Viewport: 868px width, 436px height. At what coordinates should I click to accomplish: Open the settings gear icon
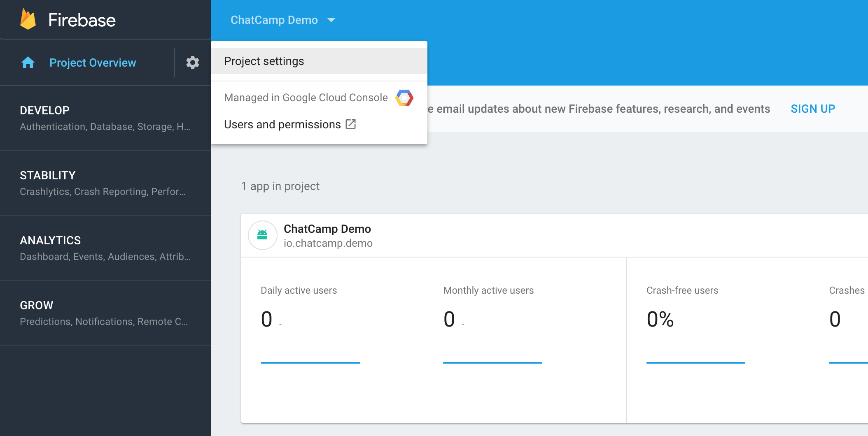[x=193, y=63]
